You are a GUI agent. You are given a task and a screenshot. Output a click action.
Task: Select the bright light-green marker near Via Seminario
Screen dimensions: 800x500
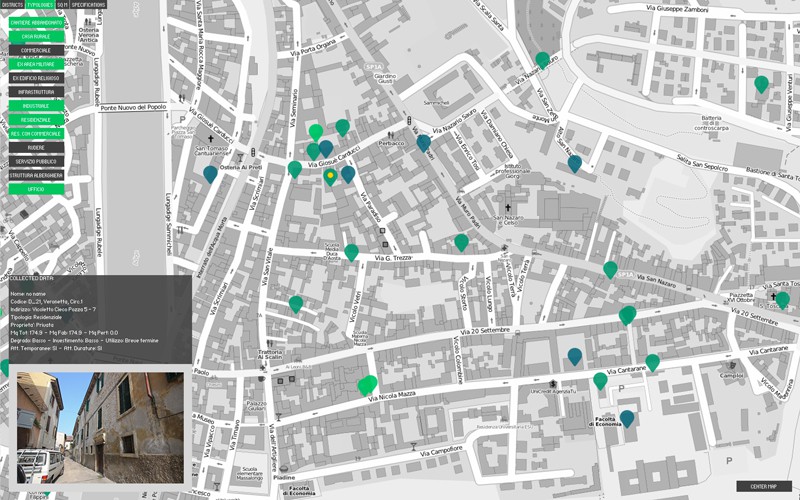point(316,132)
